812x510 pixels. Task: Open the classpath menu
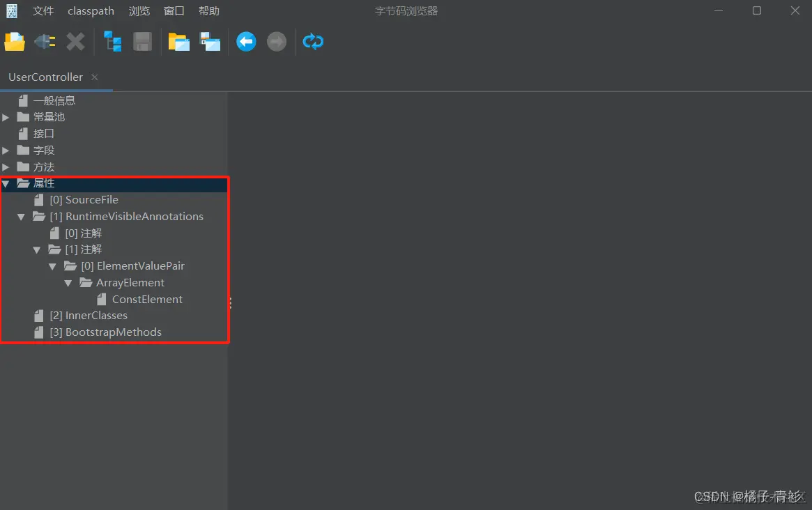[x=91, y=11]
